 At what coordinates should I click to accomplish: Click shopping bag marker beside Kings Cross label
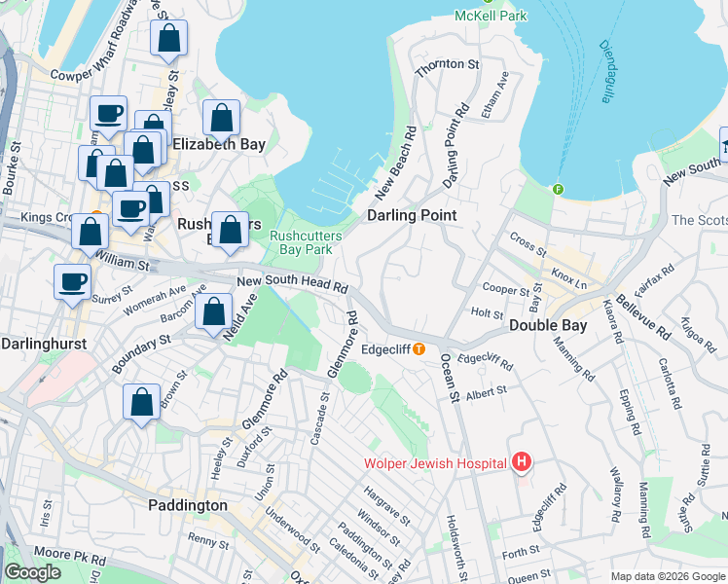tap(91, 232)
